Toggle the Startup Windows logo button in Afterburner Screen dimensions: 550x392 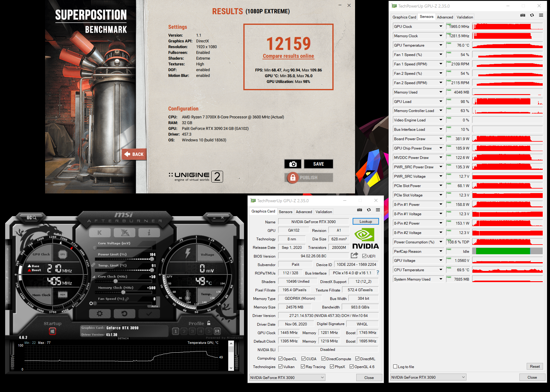point(52,331)
